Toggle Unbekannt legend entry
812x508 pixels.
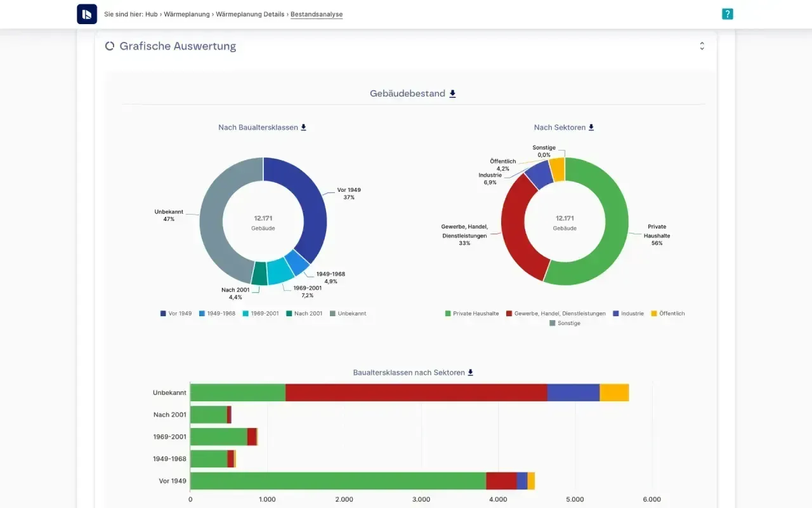pos(348,313)
